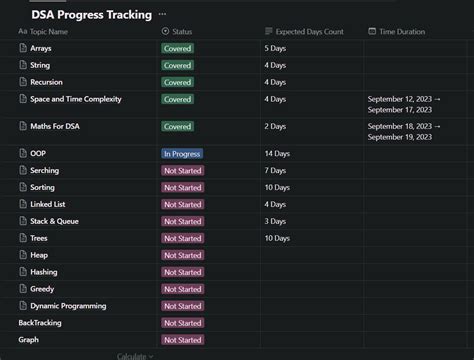Image resolution: width=474 pixels, height=360 pixels.
Task: Open the In Progress status tag for OOP
Action: 182,154
